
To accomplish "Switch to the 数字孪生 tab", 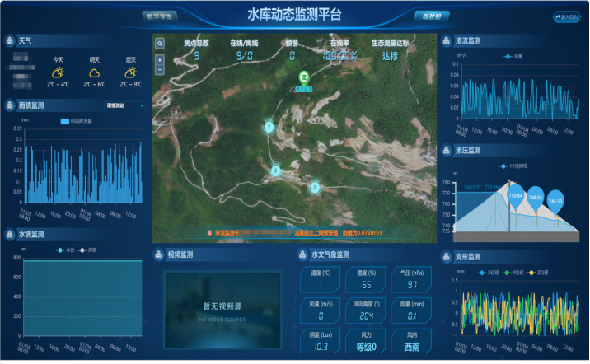I will (161, 16).
